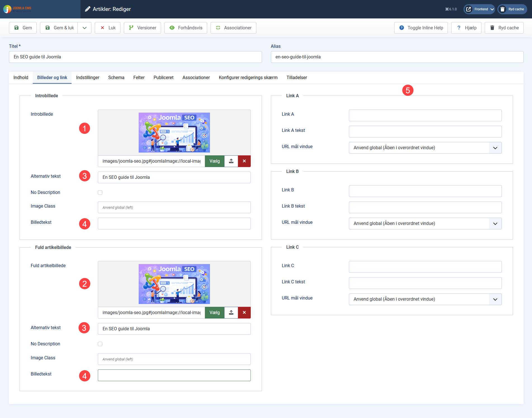
Task: Click the Luk close button
Action: point(108,28)
